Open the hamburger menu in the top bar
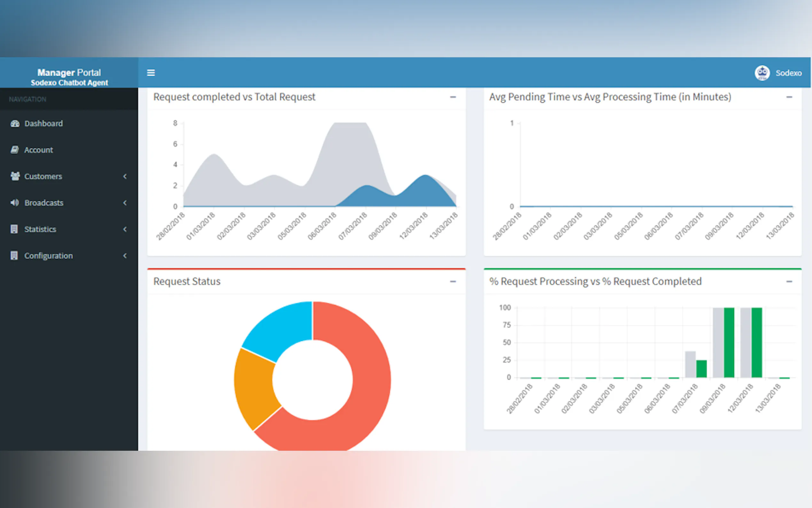Viewport: 812px width, 508px height. tap(151, 73)
